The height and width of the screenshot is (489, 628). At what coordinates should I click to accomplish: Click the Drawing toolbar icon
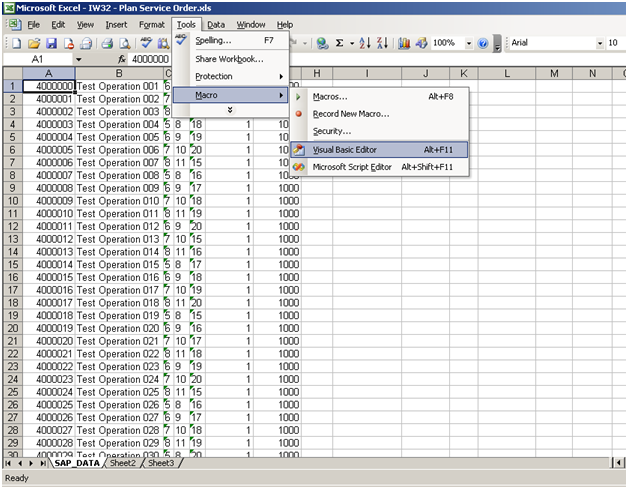(421, 43)
